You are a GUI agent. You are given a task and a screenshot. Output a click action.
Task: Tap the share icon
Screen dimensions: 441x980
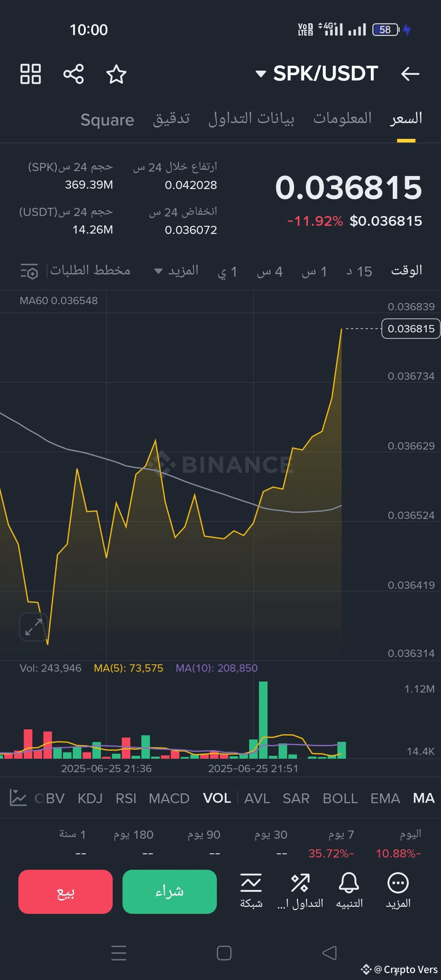click(73, 74)
